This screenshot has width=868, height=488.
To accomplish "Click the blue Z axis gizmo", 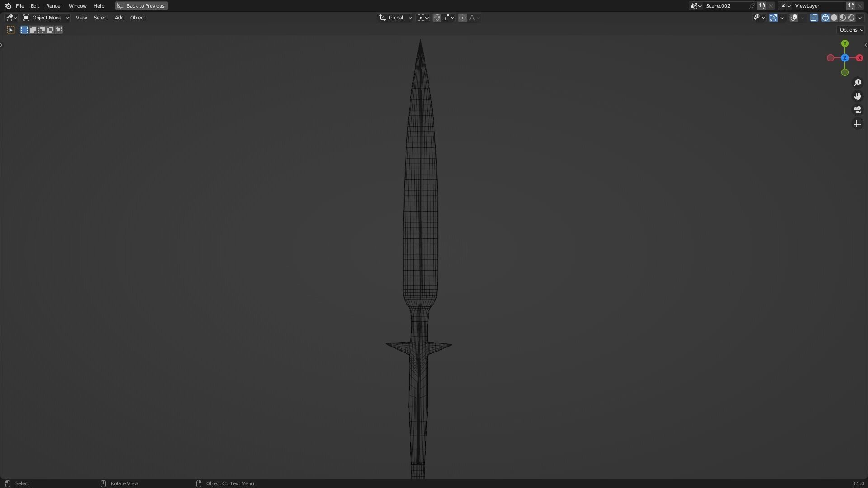I will (845, 58).
